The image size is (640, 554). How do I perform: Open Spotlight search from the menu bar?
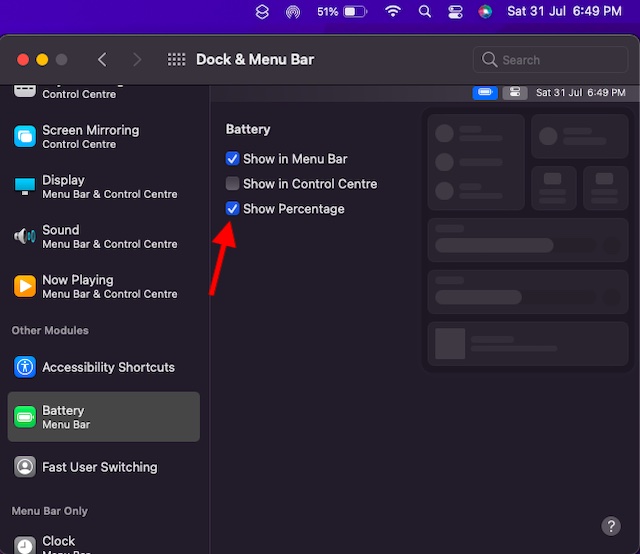tap(424, 11)
